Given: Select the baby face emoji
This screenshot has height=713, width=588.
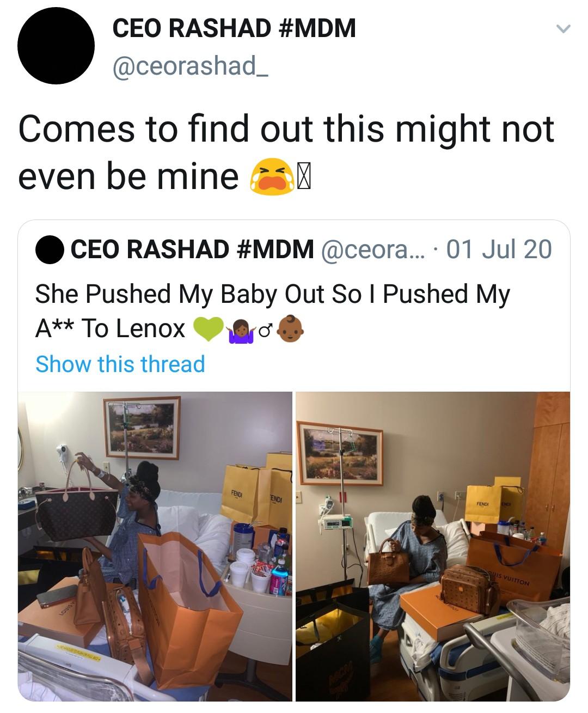Looking at the screenshot, I should pyautogui.click(x=290, y=329).
